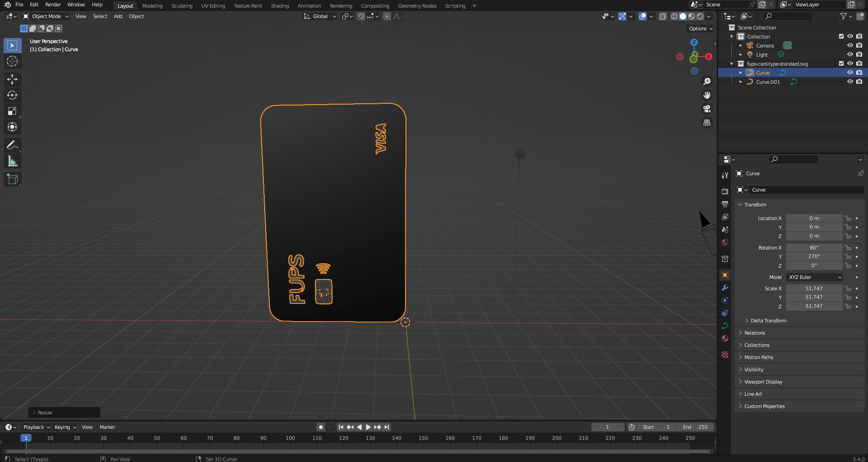The height and width of the screenshot is (462, 868).
Task: Jump to the last frame
Action: coord(386,427)
